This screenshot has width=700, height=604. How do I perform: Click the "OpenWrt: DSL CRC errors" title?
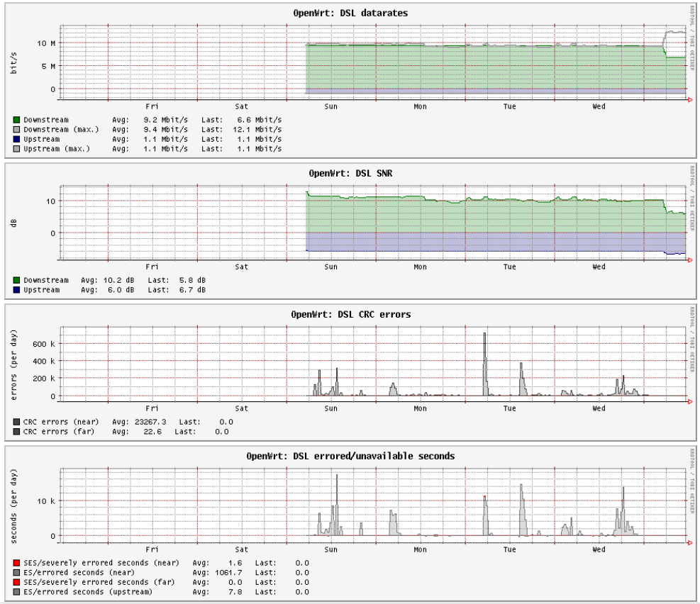click(350, 314)
